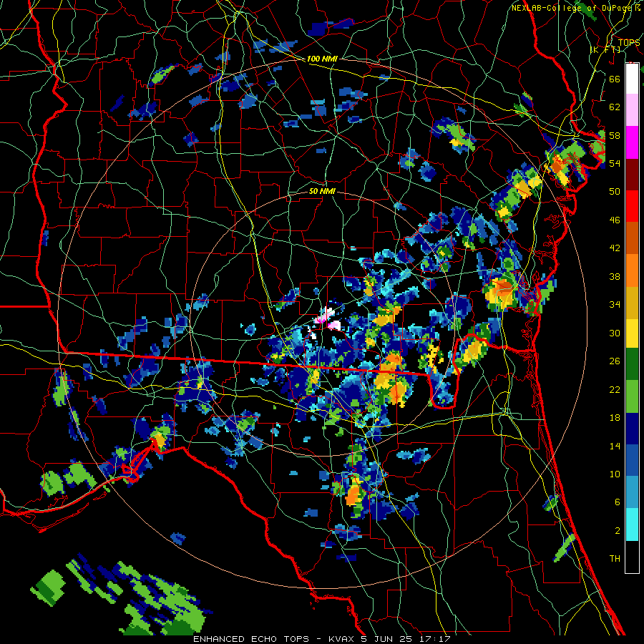Image resolution: width=644 pixels, height=644 pixels.
Task: Click the legend value 58
Action: pyautogui.click(x=615, y=135)
